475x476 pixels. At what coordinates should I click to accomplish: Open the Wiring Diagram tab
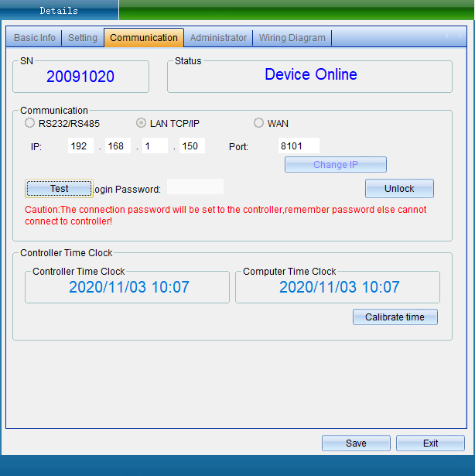pyautogui.click(x=292, y=38)
